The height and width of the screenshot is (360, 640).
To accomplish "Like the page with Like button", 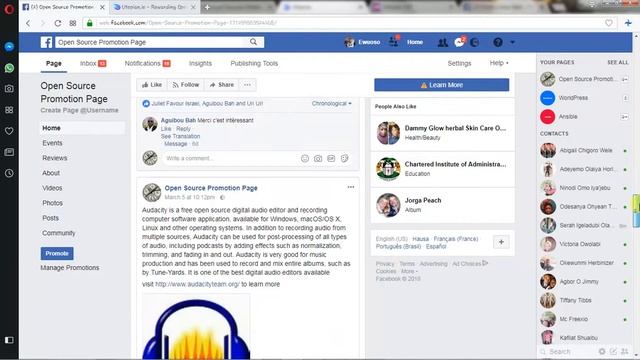I will (x=152, y=85).
